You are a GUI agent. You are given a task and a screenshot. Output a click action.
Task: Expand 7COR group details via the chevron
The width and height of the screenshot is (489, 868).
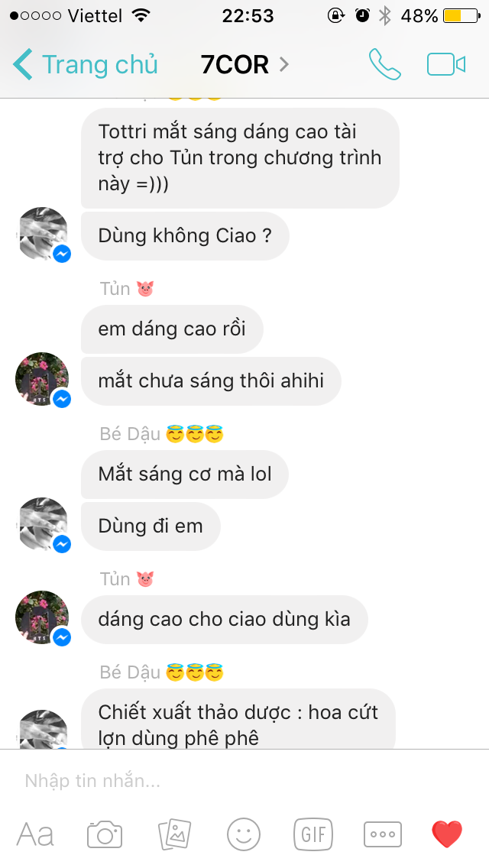click(284, 65)
